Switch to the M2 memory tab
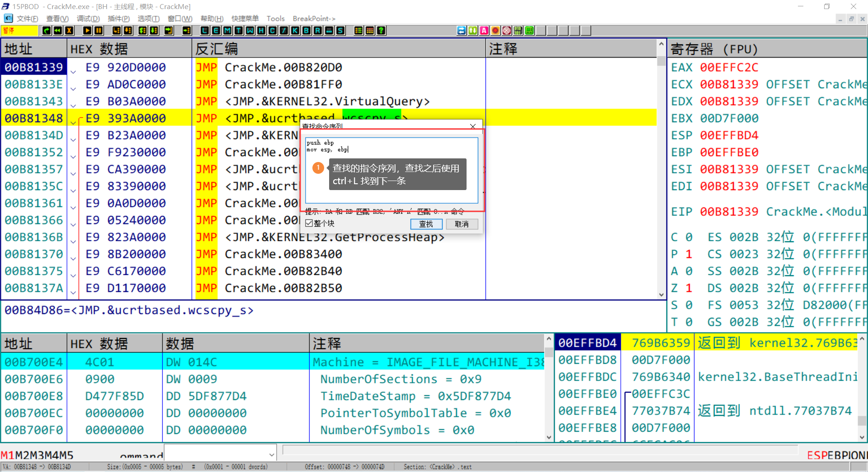 [23, 455]
